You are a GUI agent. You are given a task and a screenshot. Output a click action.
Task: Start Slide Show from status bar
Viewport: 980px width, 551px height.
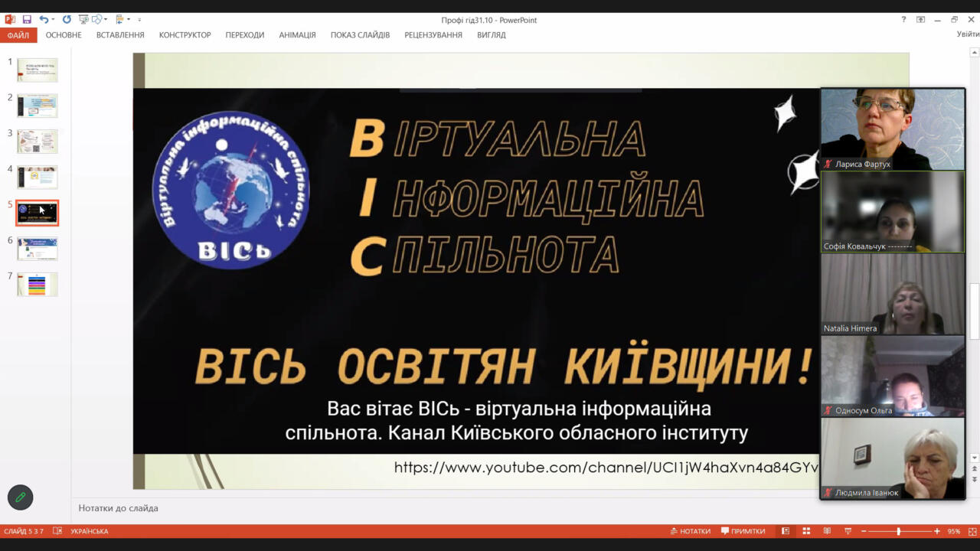[x=848, y=531]
